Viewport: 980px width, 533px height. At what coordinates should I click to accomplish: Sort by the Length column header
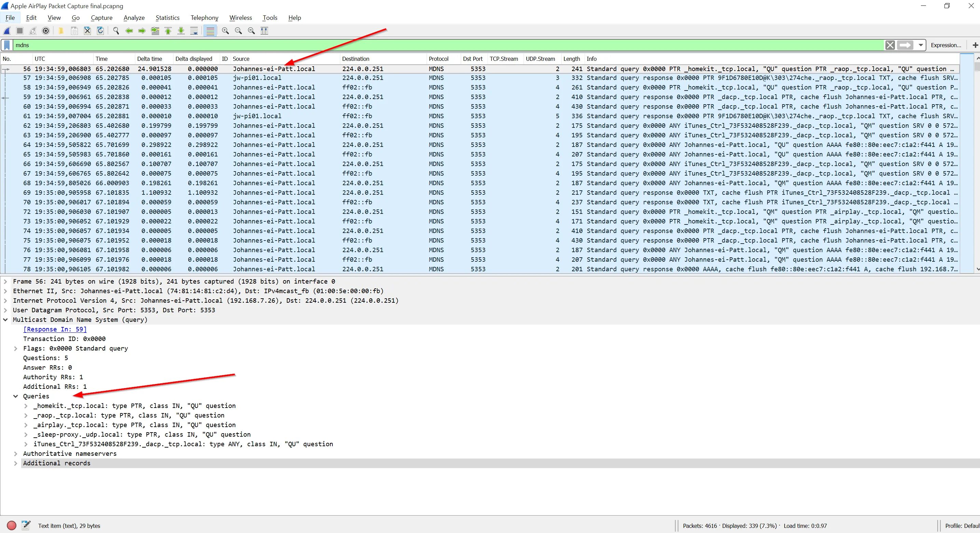572,58
